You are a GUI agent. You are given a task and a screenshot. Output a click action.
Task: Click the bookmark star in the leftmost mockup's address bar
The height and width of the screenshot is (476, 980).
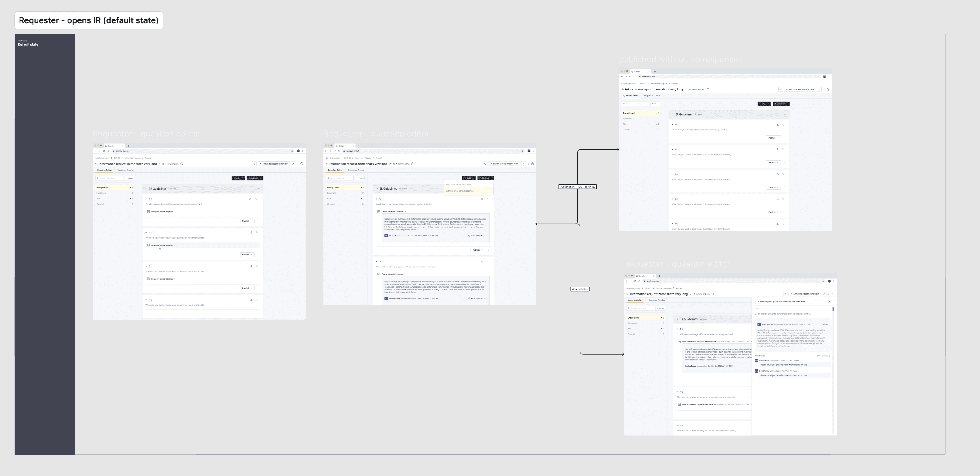(x=292, y=151)
